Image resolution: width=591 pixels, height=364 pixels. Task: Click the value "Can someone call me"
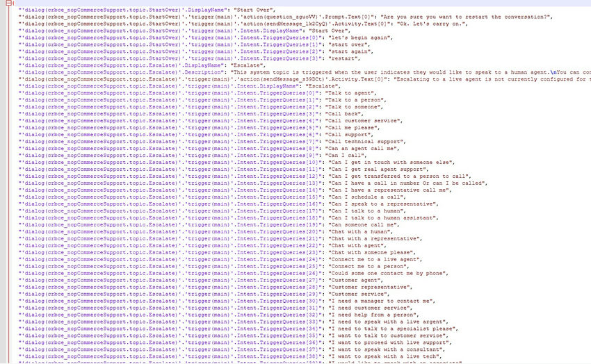click(364, 225)
